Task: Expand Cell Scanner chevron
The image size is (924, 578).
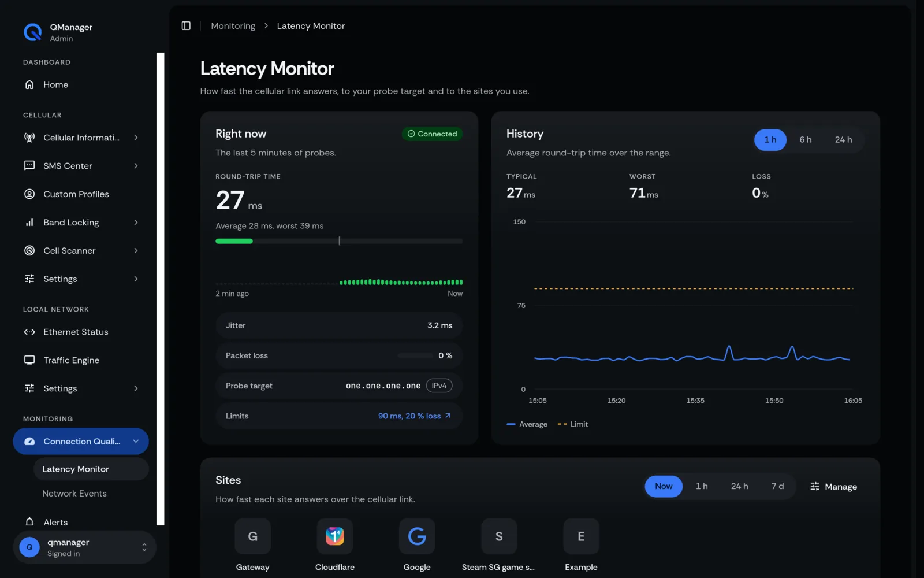Action: pos(136,250)
